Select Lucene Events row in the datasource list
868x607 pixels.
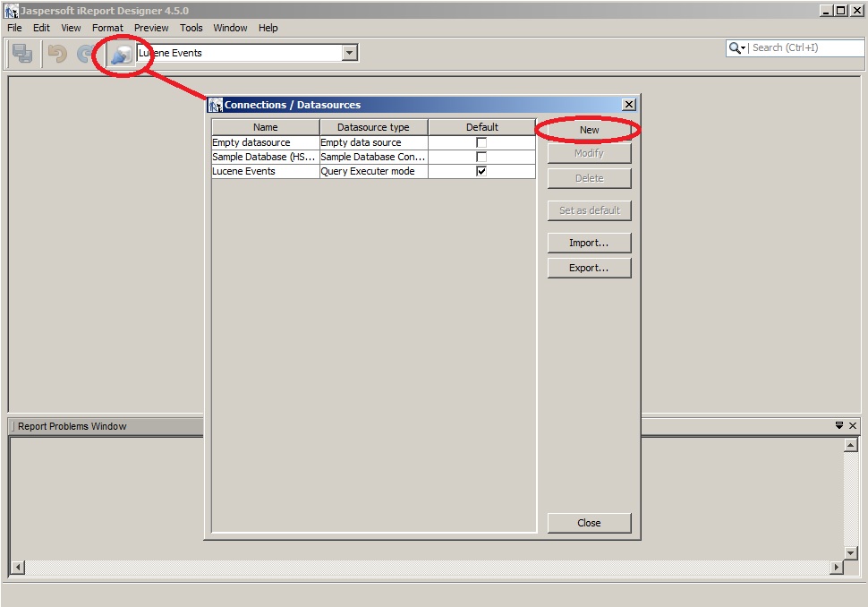point(263,170)
